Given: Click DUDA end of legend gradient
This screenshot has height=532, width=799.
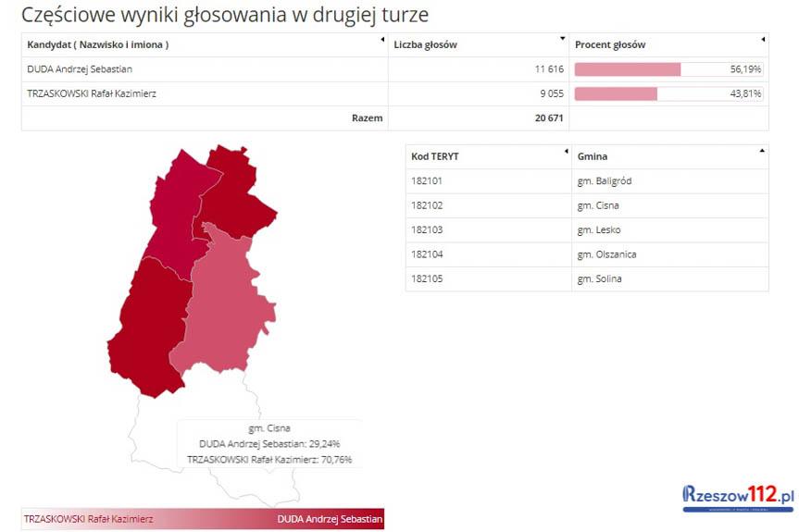Looking at the screenshot, I should click(330, 519).
